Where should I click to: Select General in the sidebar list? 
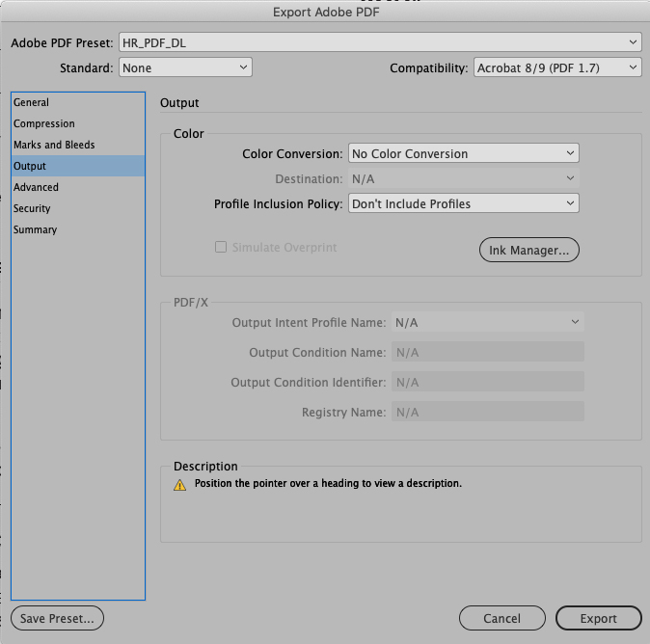78,102
